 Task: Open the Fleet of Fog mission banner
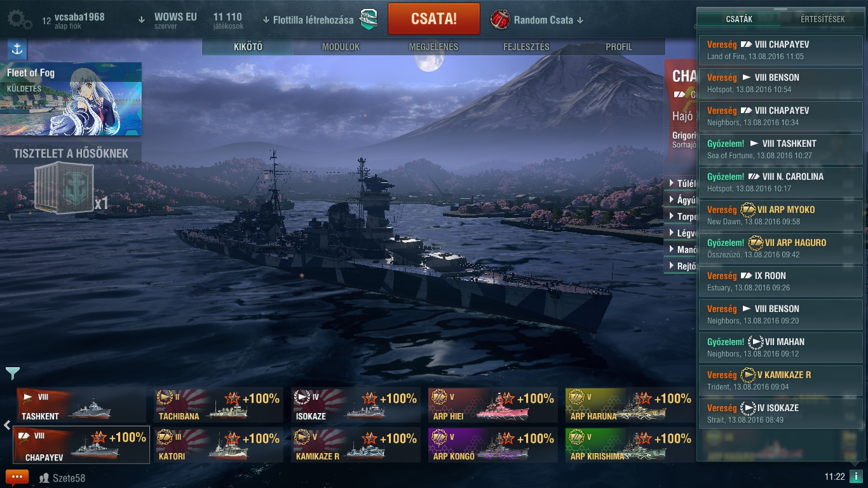(71, 98)
